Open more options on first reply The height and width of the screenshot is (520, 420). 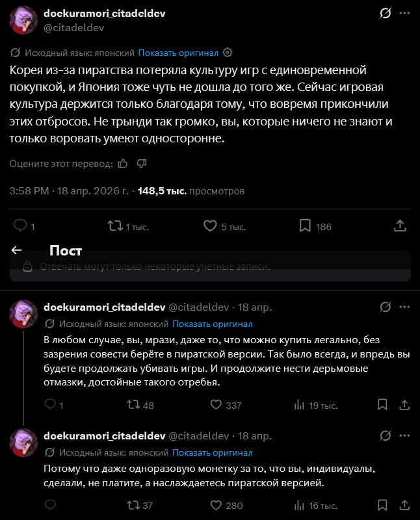(404, 307)
